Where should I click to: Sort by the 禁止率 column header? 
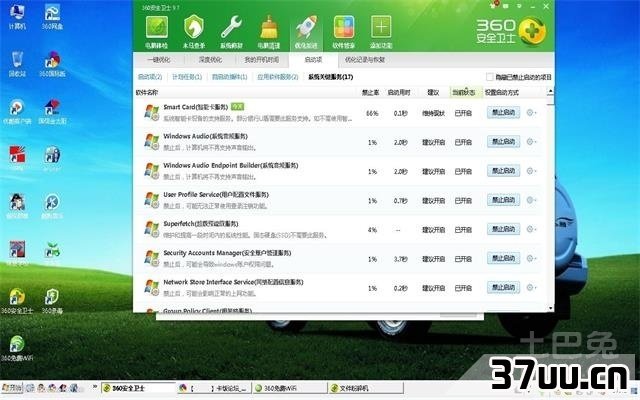[x=370, y=93]
